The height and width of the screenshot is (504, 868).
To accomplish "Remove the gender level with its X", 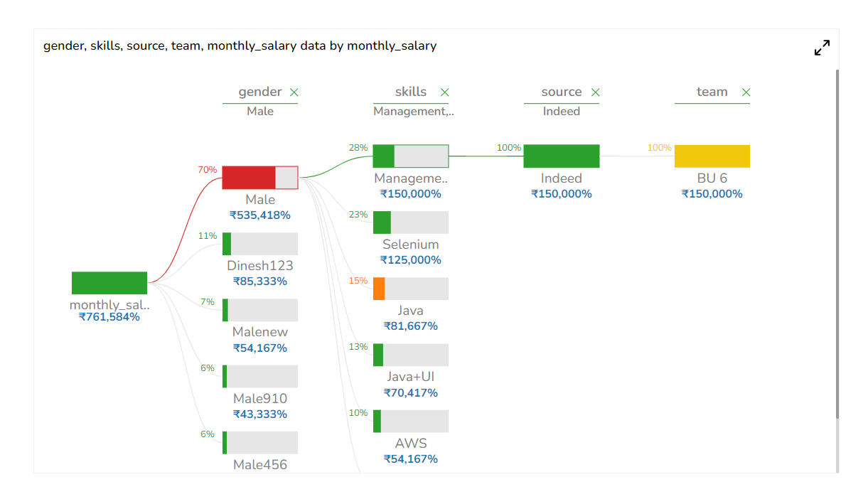I will 294,92.
